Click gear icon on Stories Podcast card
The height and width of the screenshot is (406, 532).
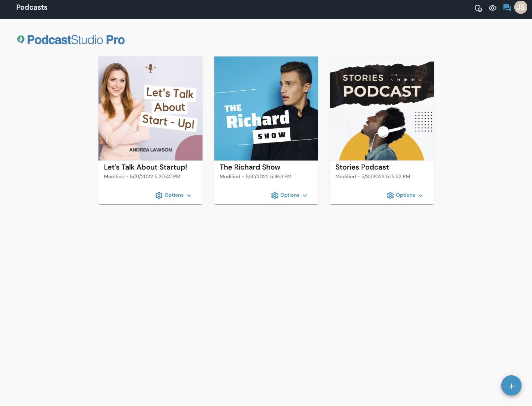point(390,195)
